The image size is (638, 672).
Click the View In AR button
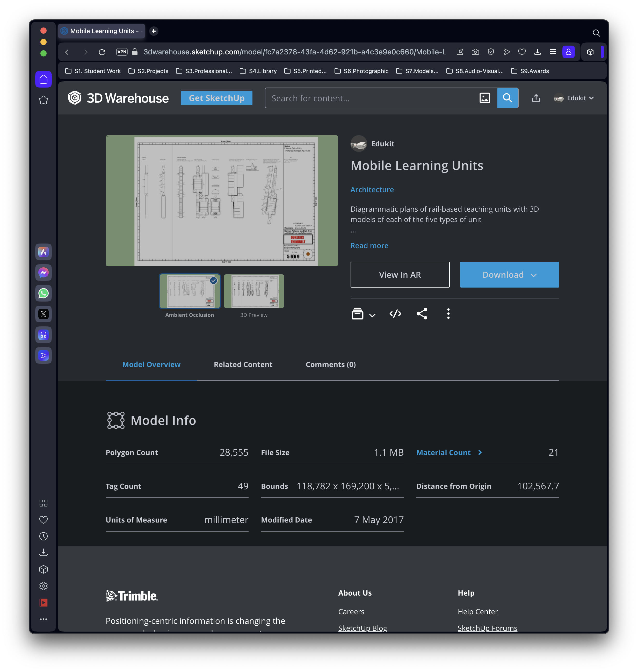[x=400, y=274]
